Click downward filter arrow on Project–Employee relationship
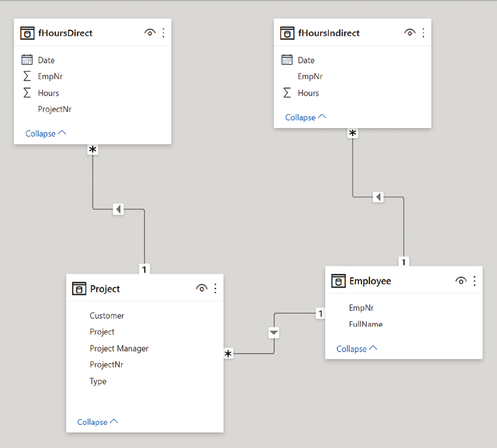The height and width of the screenshot is (448, 497). click(x=274, y=332)
